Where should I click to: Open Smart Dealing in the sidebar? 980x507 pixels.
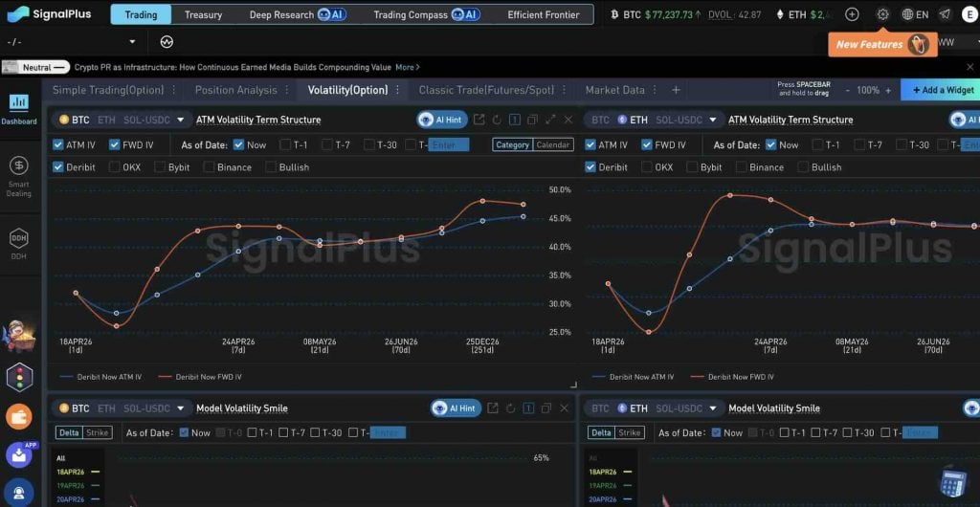coord(19,175)
